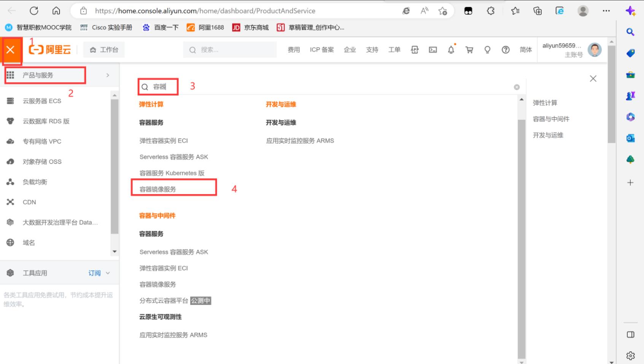Close the products panel with X

[x=593, y=79]
